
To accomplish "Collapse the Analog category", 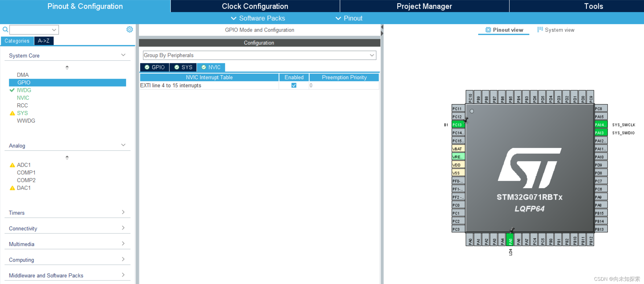I will pos(123,145).
